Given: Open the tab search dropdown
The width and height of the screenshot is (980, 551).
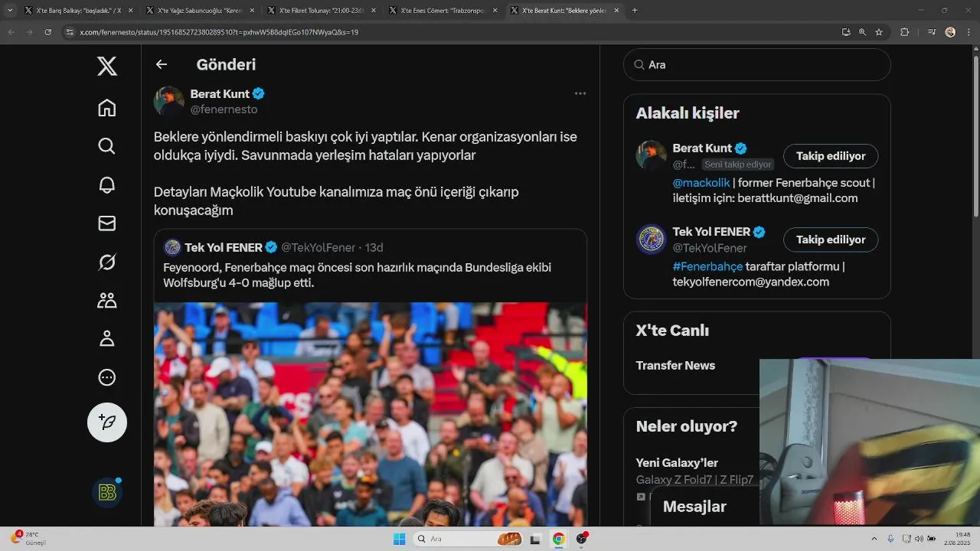Looking at the screenshot, I should [9, 11].
